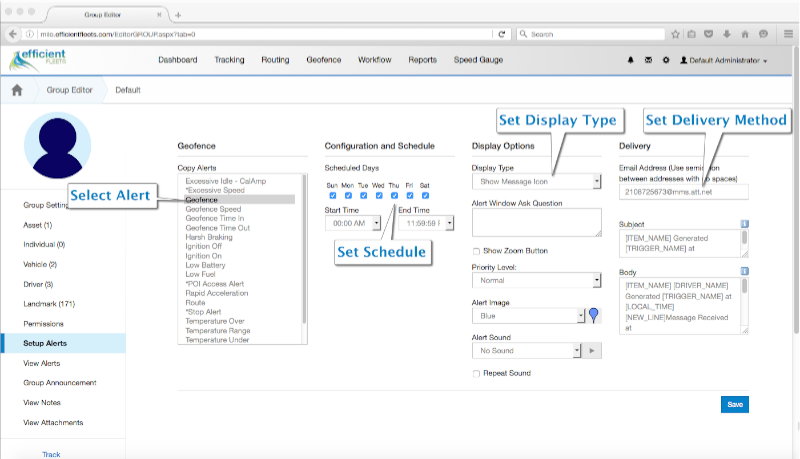Open View Alerts in sidebar
Viewport: 800px width, 459px height.
(41, 363)
